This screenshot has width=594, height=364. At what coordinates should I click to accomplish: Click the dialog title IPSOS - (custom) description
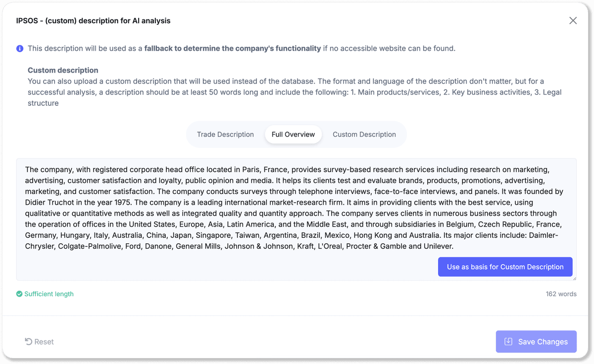[x=93, y=21]
